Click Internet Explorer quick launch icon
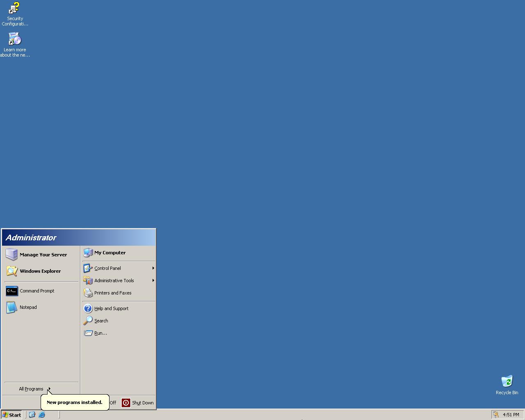The width and height of the screenshot is (525, 420). pyautogui.click(x=42, y=415)
